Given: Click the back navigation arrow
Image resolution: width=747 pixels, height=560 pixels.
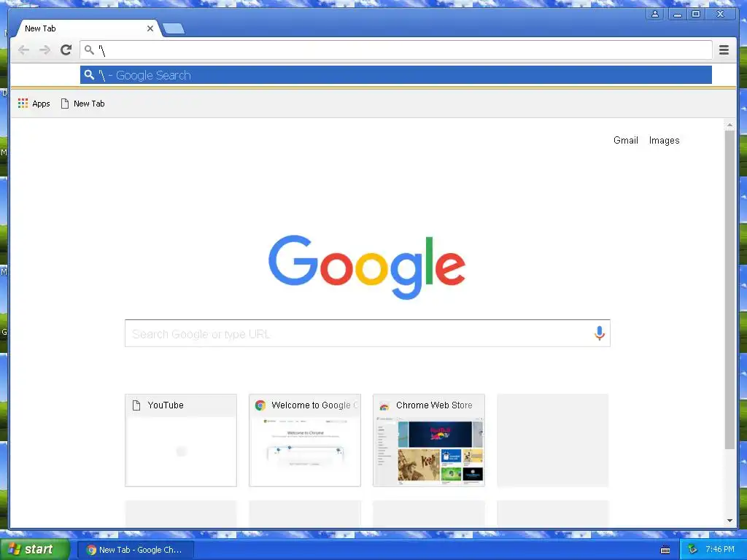Looking at the screenshot, I should (23, 50).
